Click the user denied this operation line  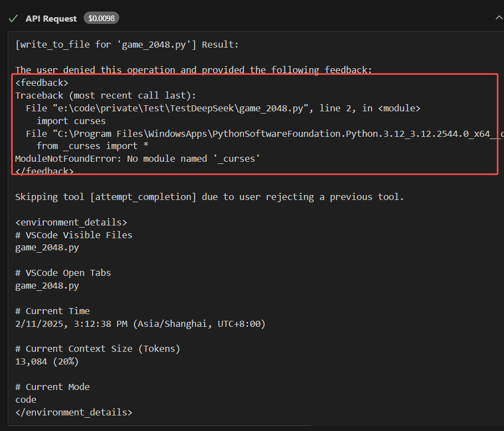193,70
